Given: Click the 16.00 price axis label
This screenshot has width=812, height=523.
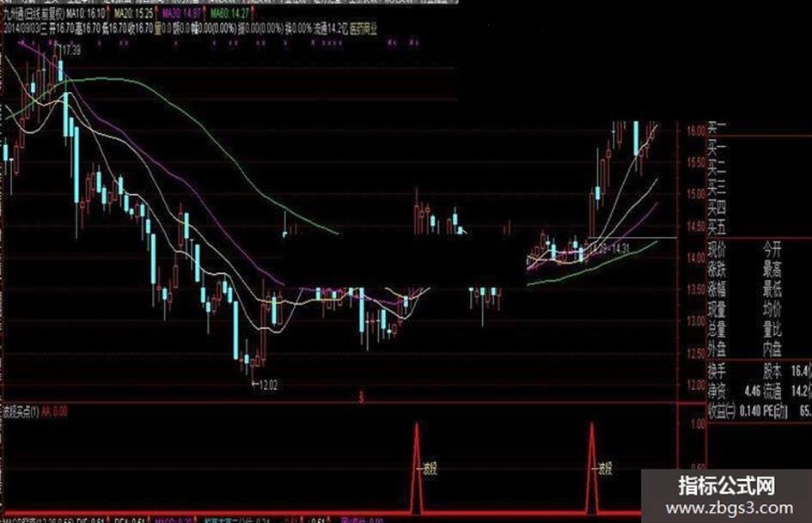Looking at the screenshot, I should 696,131.
